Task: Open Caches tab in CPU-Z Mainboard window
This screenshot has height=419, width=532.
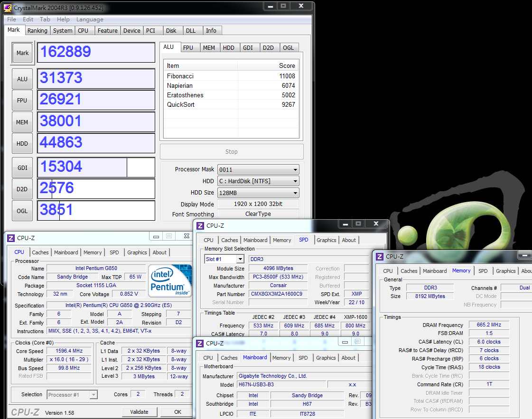Action: 229,358
